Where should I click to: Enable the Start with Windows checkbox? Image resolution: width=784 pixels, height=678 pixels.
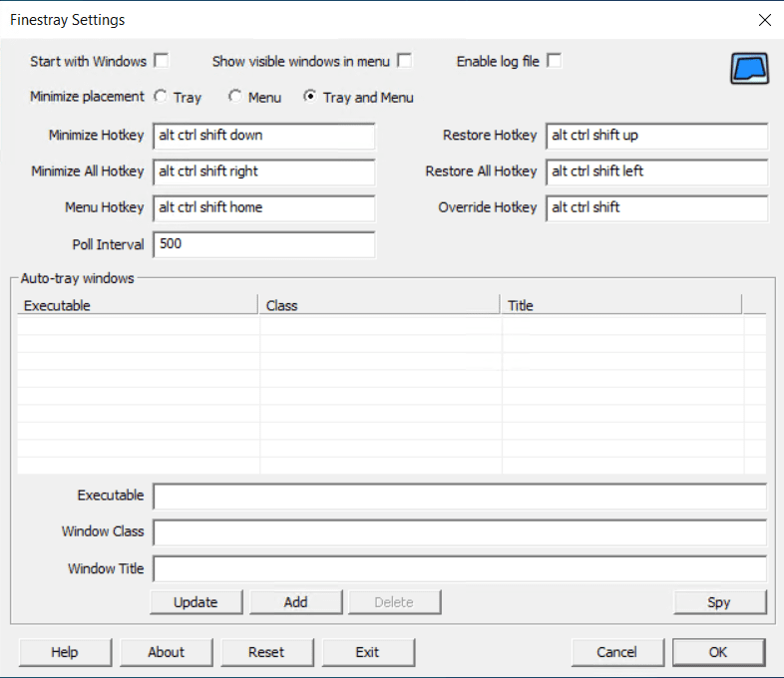click(161, 61)
